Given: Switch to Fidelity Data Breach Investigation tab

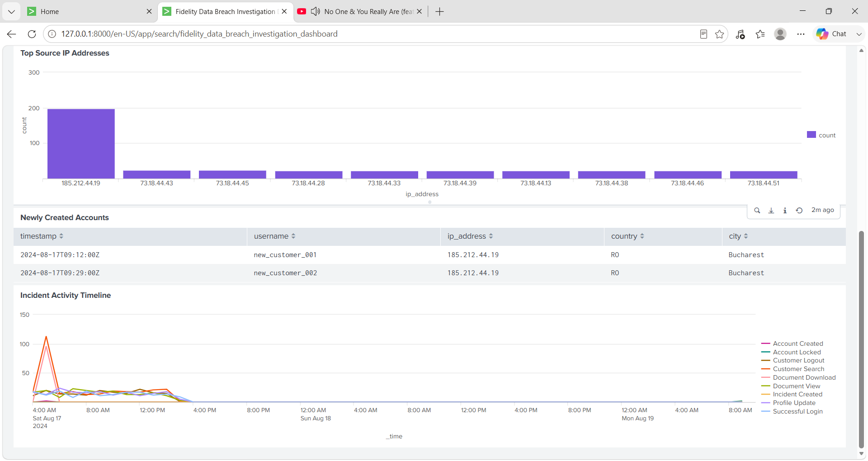Looking at the screenshot, I should point(225,11).
